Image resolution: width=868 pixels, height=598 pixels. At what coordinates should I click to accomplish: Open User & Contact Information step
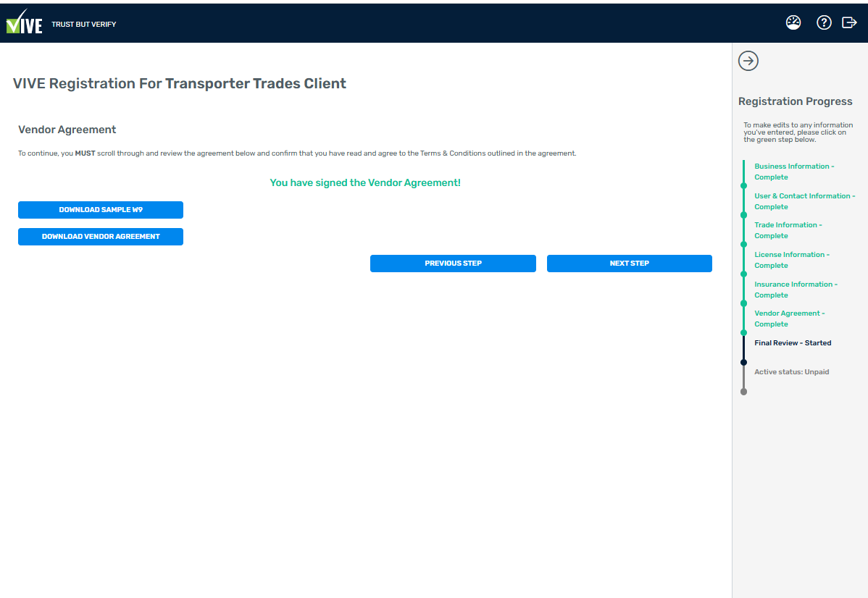(804, 201)
